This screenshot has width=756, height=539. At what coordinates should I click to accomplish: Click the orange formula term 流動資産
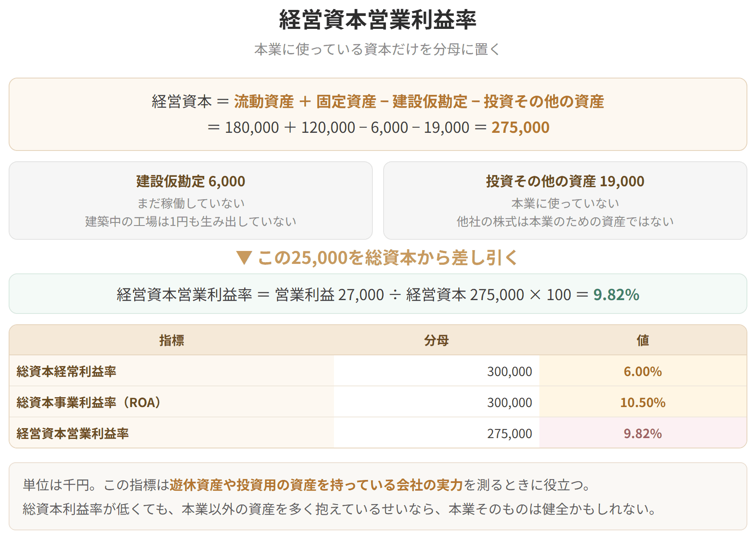[x=264, y=102]
